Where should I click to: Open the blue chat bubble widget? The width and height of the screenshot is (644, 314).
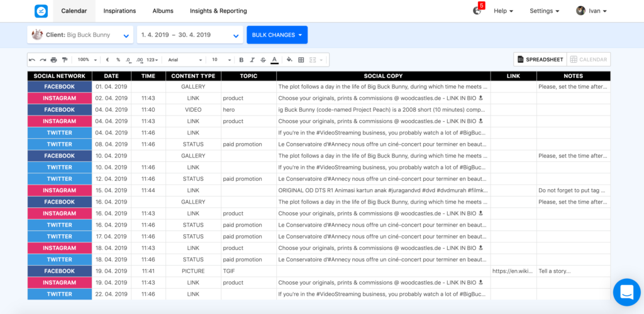click(626, 292)
